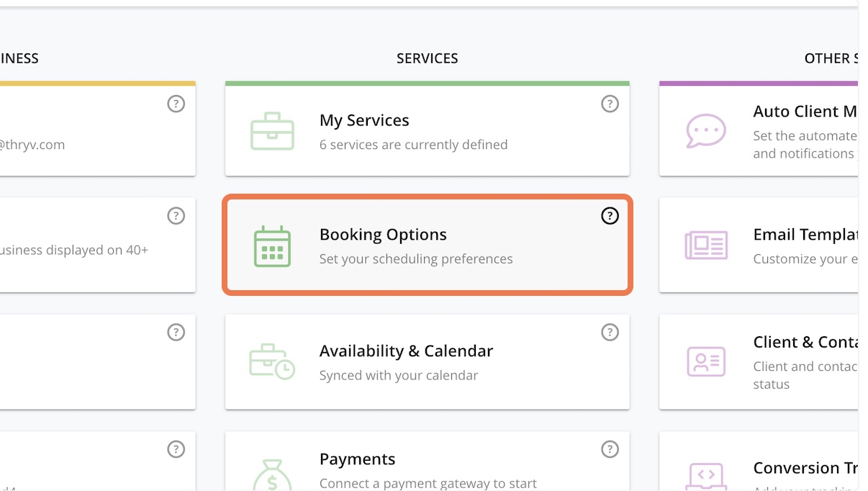The image size is (868, 491).
Task: Open the My Services title
Action: click(364, 120)
